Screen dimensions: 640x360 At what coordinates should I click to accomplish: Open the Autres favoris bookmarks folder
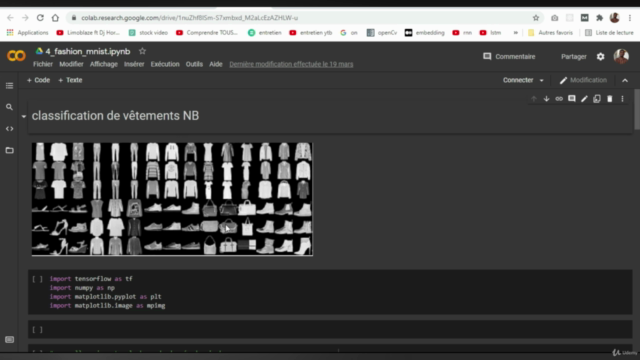[550, 33]
